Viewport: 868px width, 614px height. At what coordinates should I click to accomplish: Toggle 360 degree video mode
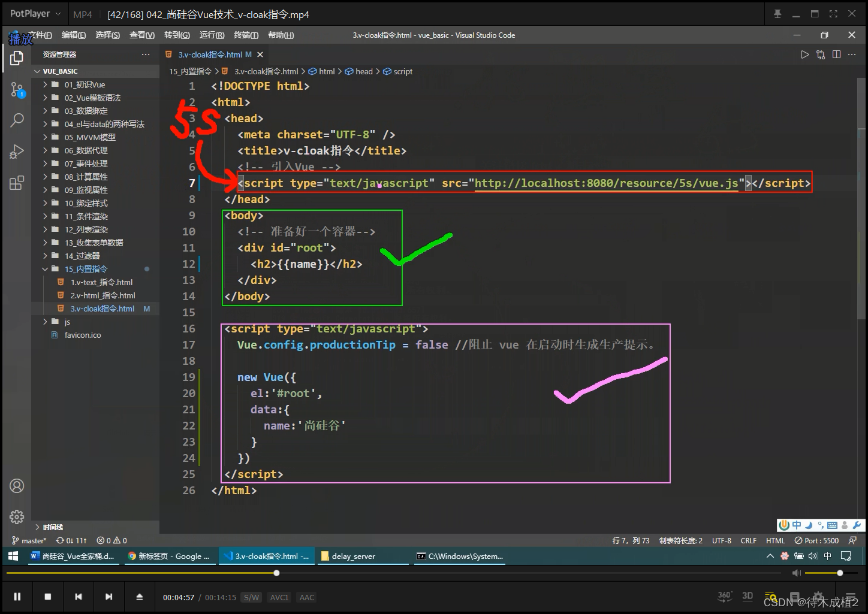pyautogui.click(x=725, y=596)
